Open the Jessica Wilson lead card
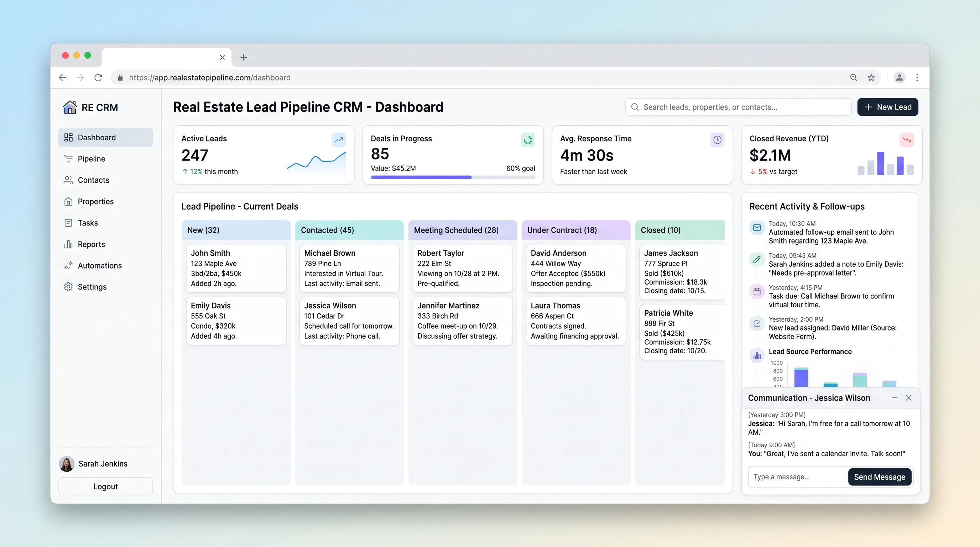 point(349,321)
